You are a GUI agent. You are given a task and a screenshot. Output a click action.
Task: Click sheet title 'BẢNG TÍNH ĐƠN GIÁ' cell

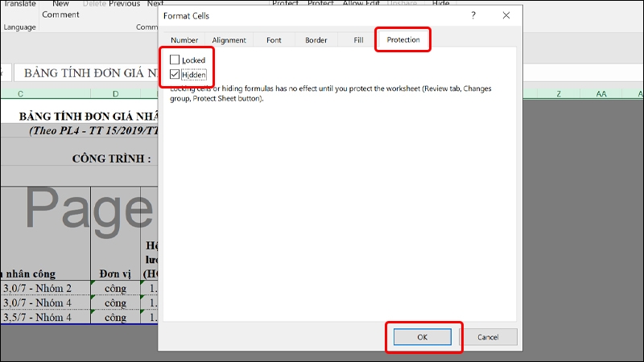pyautogui.click(x=89, y=116)
